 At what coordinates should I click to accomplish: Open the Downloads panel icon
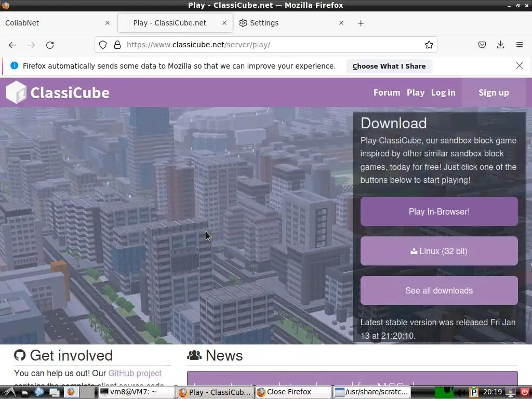click(x=500, y=45)
